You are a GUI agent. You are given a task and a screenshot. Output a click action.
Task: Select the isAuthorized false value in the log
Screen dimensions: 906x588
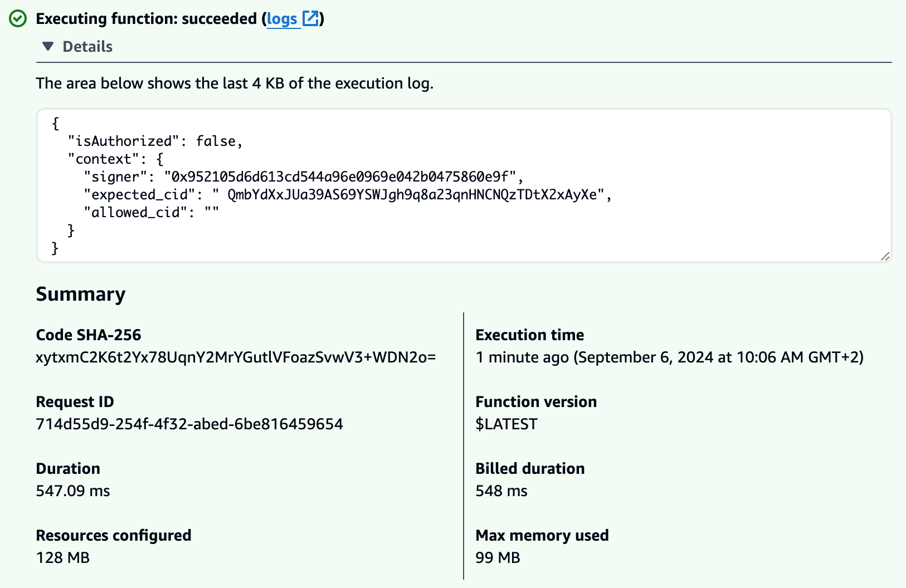(x=219, y=141)
